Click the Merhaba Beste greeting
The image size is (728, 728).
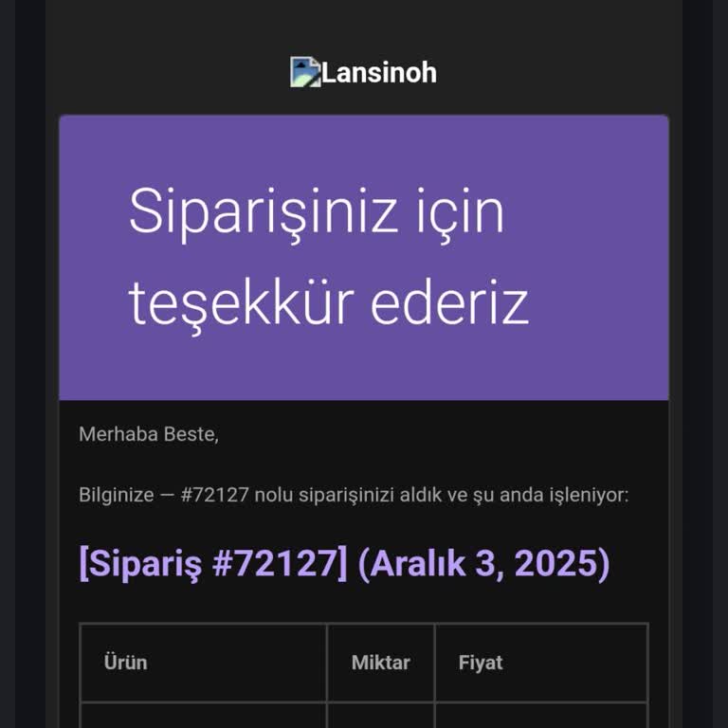(x=149, y=435)
